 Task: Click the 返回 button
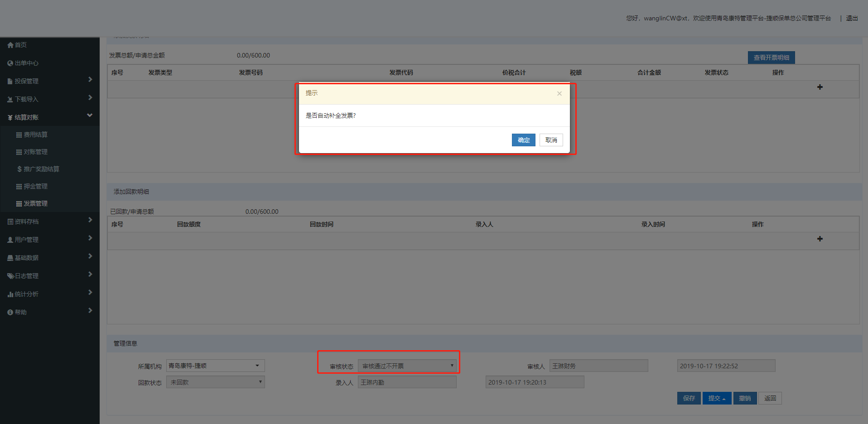coord(770,398)
